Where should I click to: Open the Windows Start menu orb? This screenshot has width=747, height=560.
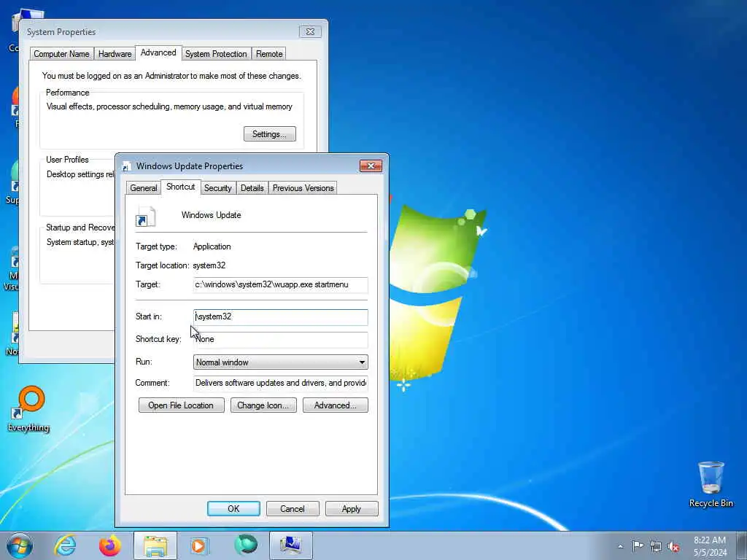point(20,545)
